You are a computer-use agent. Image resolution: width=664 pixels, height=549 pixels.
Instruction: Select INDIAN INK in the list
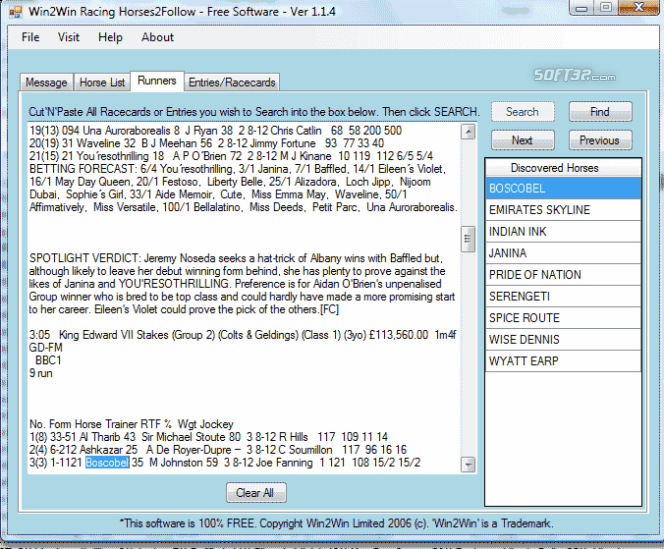563,231
